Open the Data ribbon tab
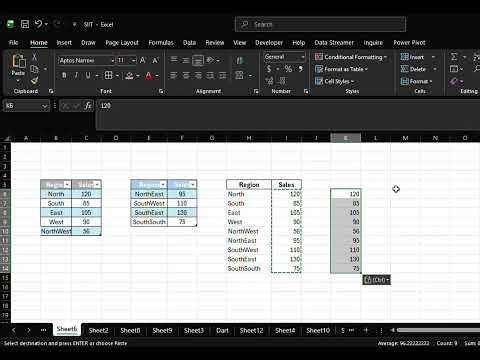This screenshot has height=360, width=480. [x=189, y=43]
